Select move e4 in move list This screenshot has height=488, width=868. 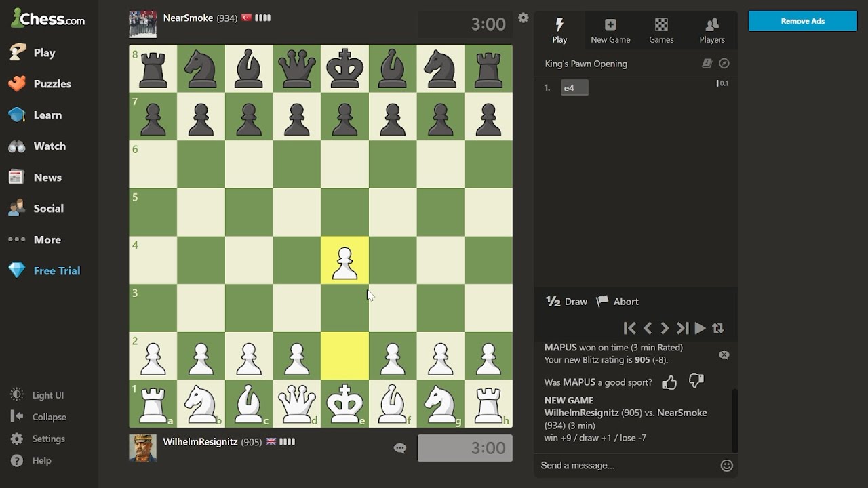click(x=574, y=87)
